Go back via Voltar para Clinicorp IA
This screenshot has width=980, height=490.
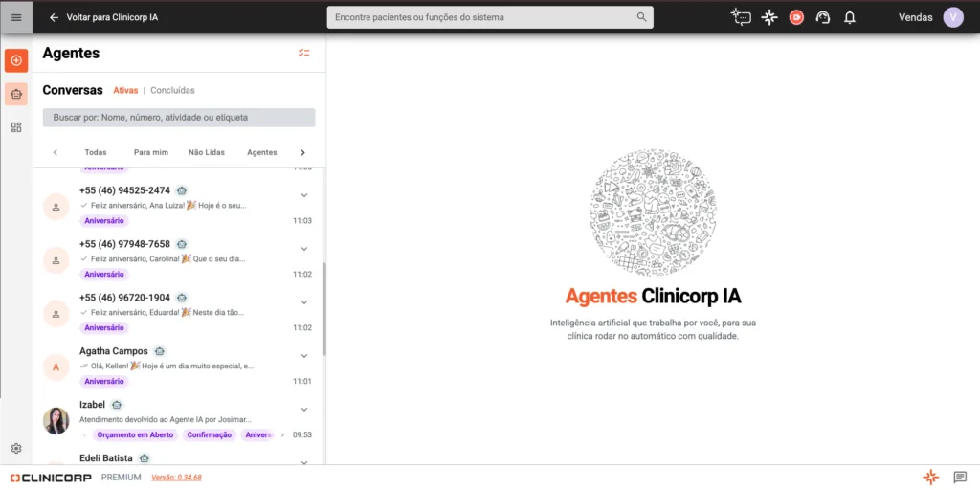[113, 17]
